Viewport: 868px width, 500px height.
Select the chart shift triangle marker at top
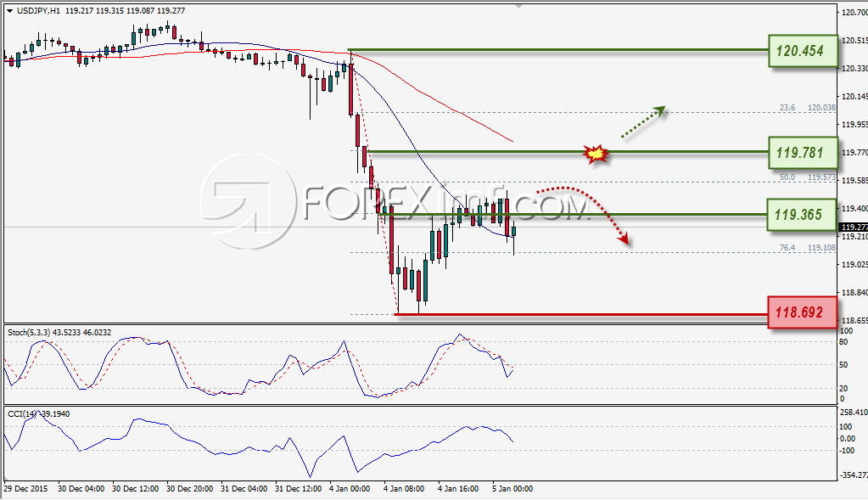pos(518,6)
